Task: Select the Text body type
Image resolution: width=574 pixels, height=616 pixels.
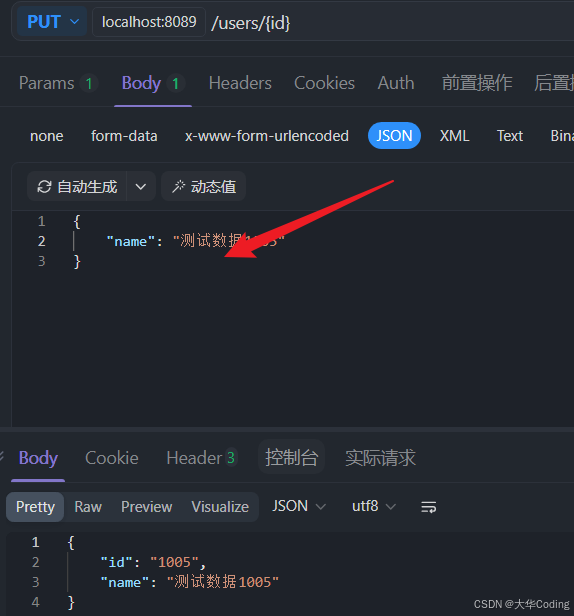Action: 510,136
